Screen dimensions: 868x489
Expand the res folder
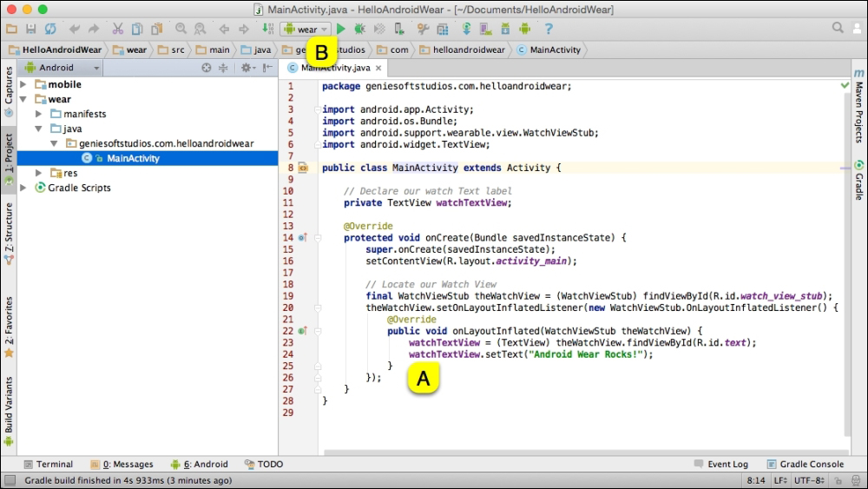pos(39,173)
